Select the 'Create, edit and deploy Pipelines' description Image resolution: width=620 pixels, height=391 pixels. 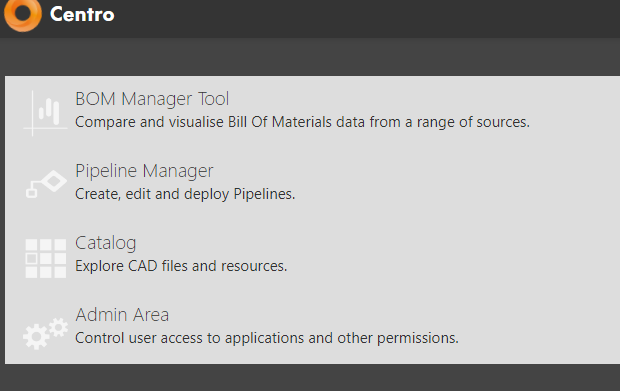[x=185, y=194]
